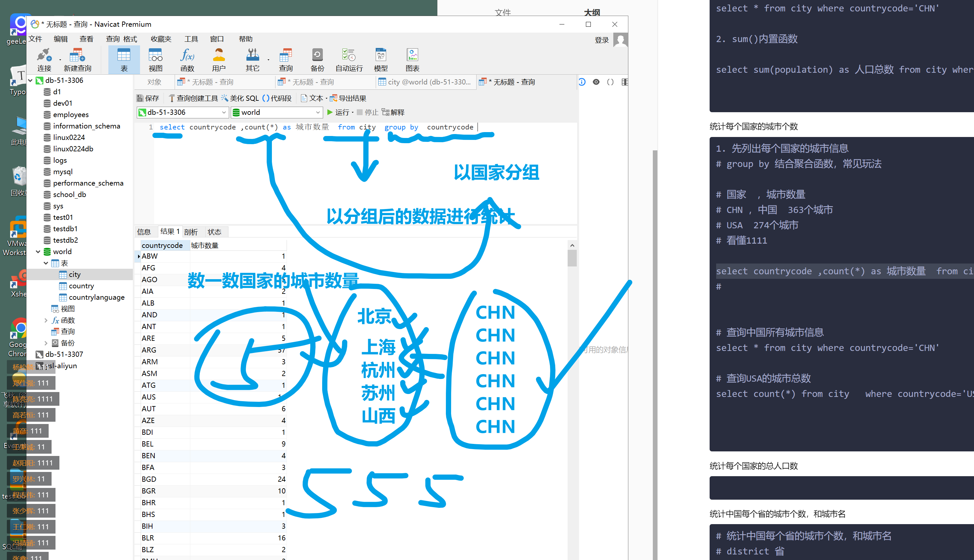974x560 pixels.
Task: Open the db-51-3306 connection dropdown
Action: pos(224,112)
